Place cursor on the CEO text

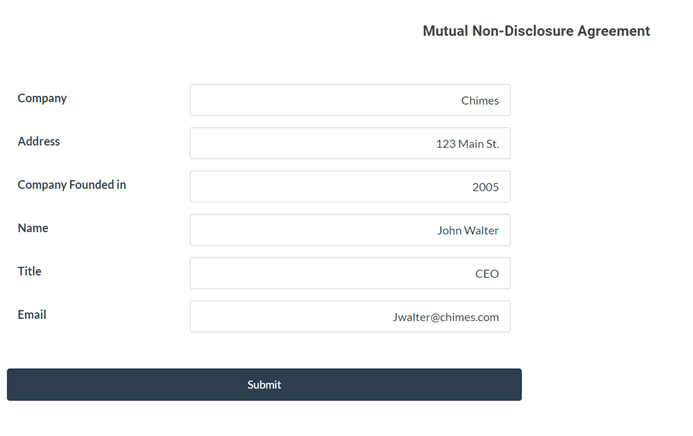(487, 274)
